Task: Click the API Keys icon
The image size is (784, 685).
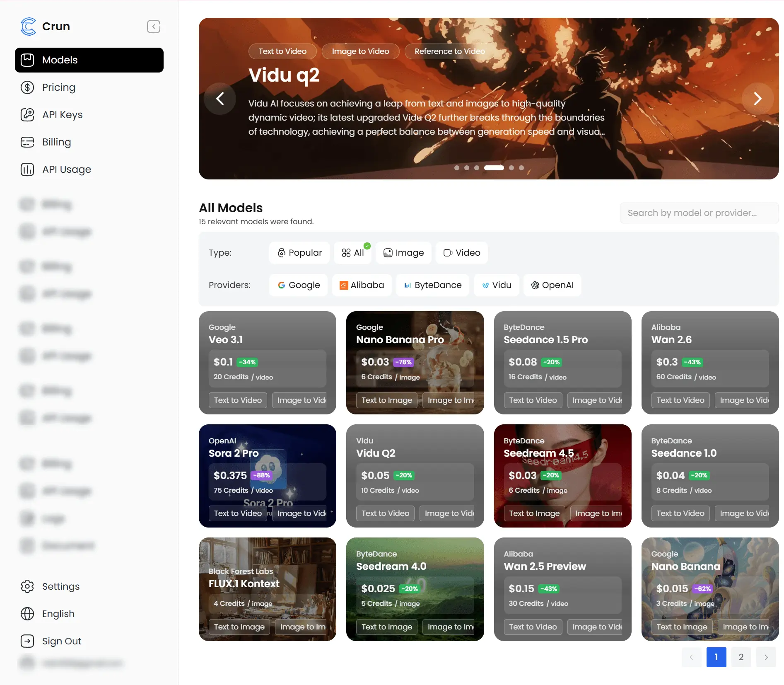Action: pyautogui.click(x=27, y=115)
